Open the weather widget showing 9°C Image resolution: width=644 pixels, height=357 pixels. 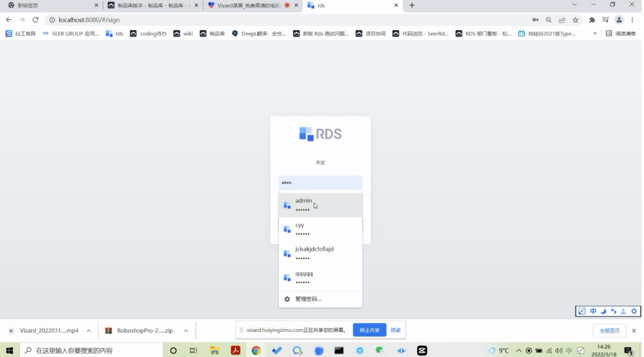click(498, 350)
